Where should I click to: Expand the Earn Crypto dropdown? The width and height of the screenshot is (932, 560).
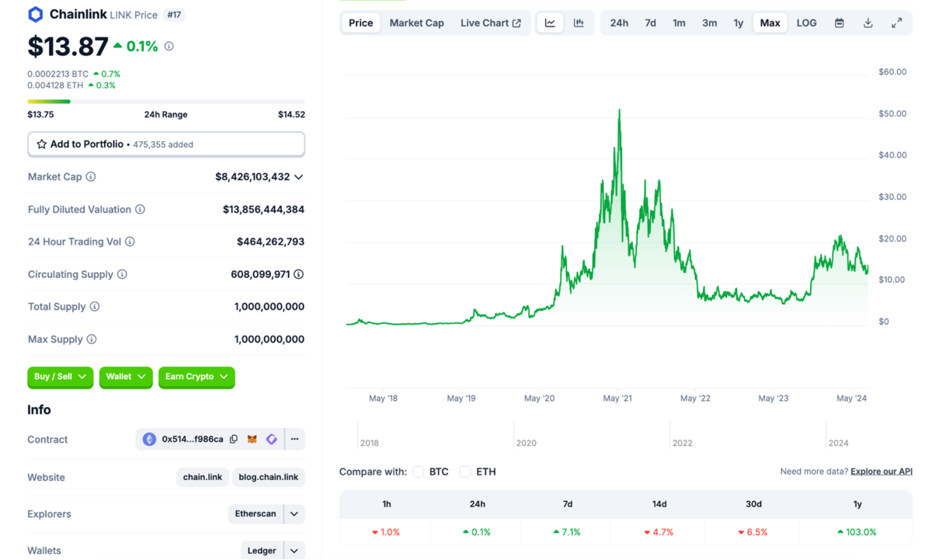pos(196,377)
